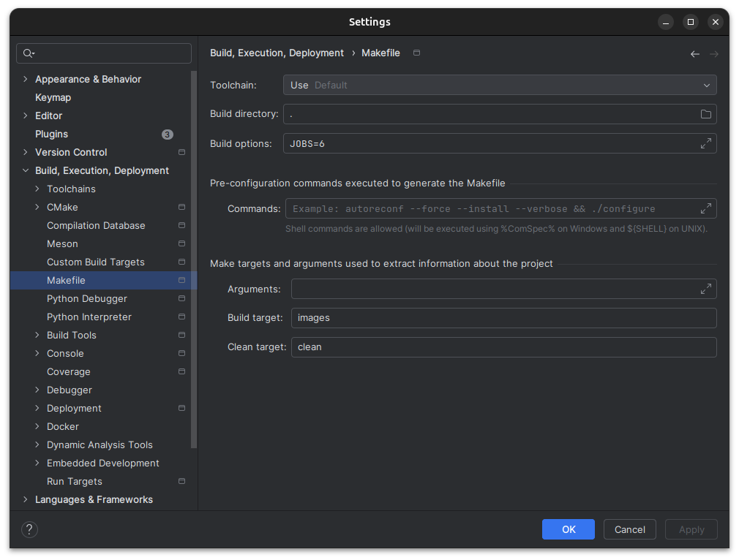Select Run Targets settings page

coord(75,481)
